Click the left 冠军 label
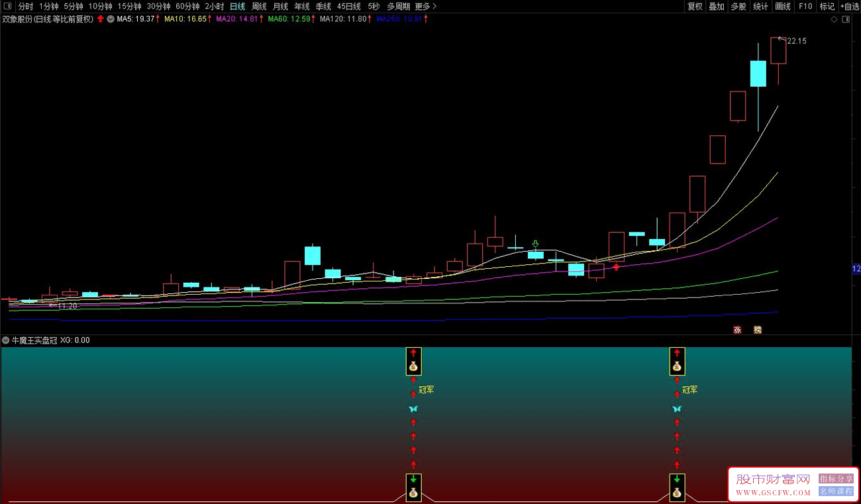861x504 pixels. pyautogui.click(x=427, y=389)
